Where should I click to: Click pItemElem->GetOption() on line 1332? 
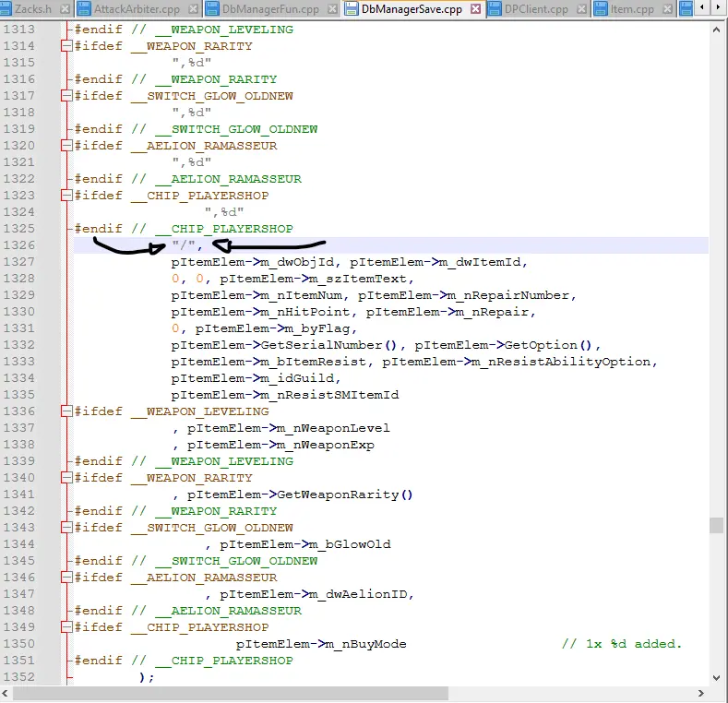pyautogui.click(x=503, y=345)
